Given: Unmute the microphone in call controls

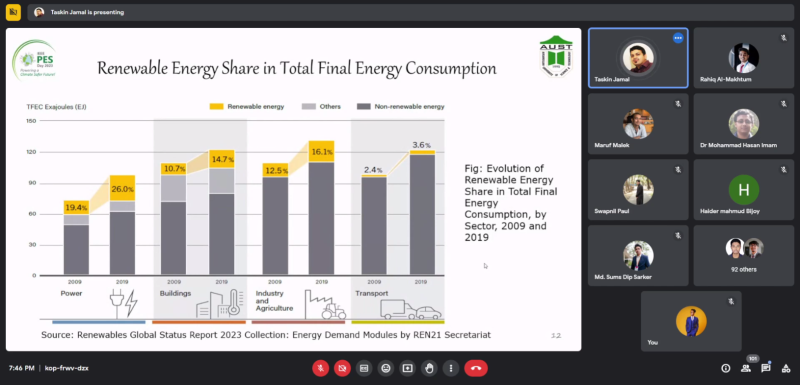Looking at the screenshot, I should (x=320, y=368).
